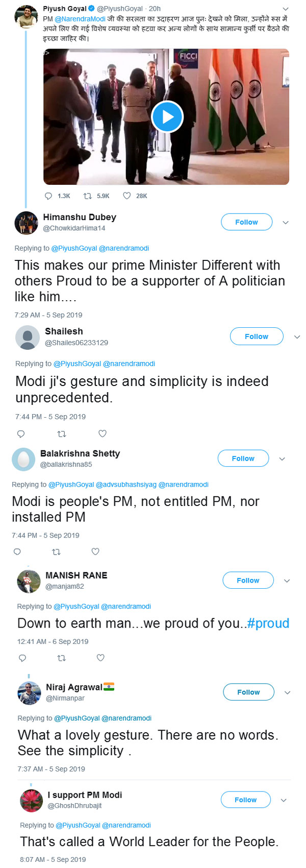Retweet Shailesh's tweet about simplicity
This screenshot has width=306, height=868.
[62, 434]
